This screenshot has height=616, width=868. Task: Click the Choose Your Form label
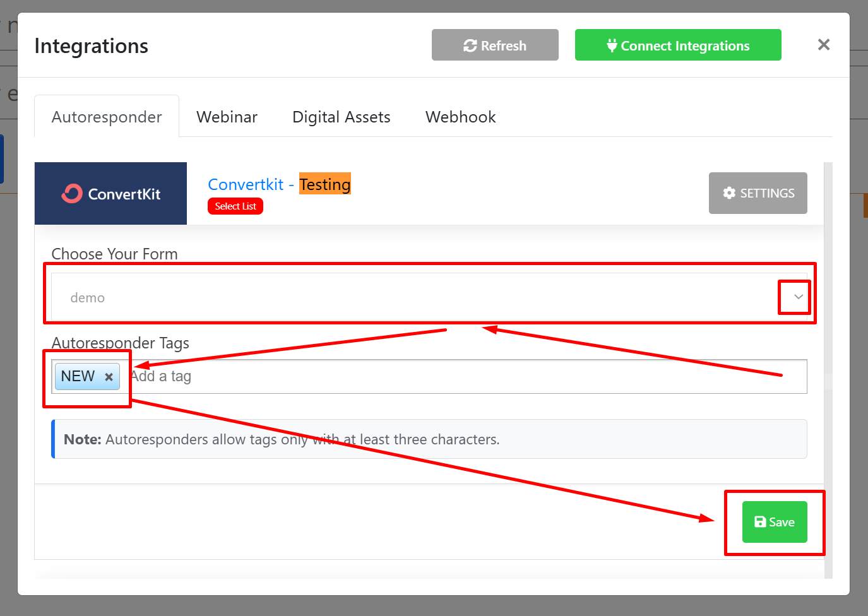pos(114,254)
